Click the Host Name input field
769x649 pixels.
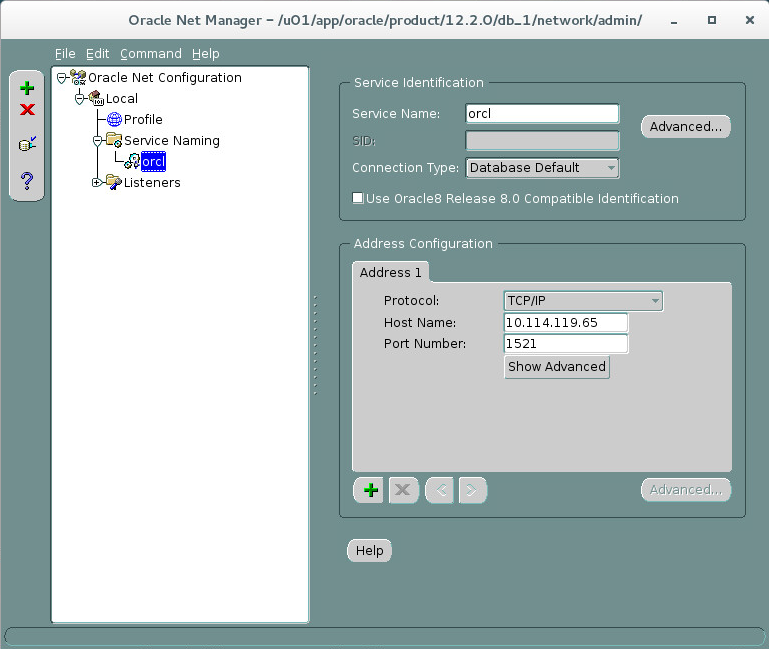(x=566, y=322)
